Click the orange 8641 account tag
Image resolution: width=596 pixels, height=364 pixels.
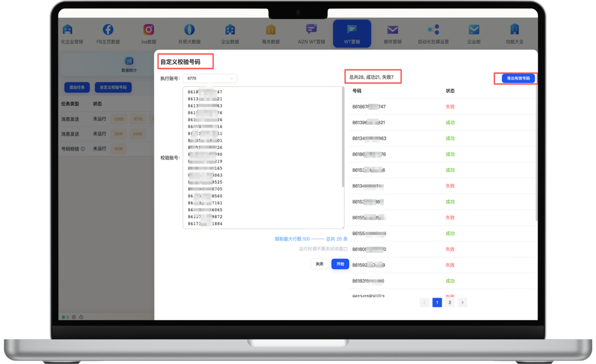pyautogui.click(x=118, y=134)
